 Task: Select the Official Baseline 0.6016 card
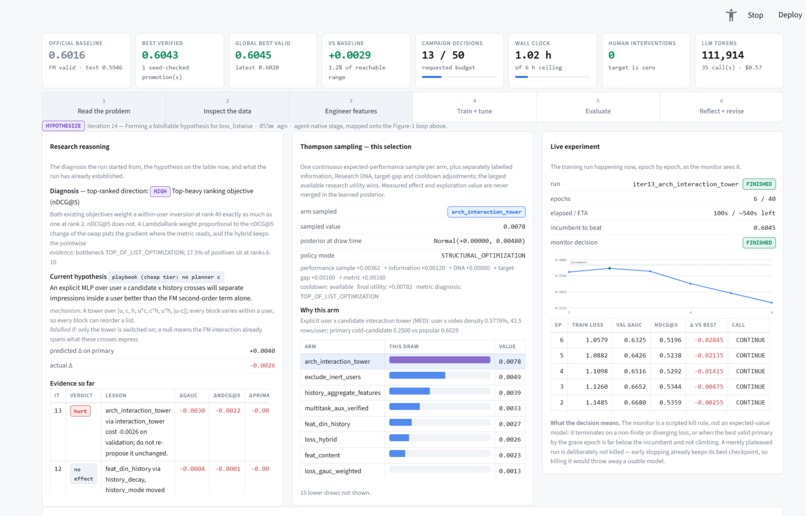[86, 61]
